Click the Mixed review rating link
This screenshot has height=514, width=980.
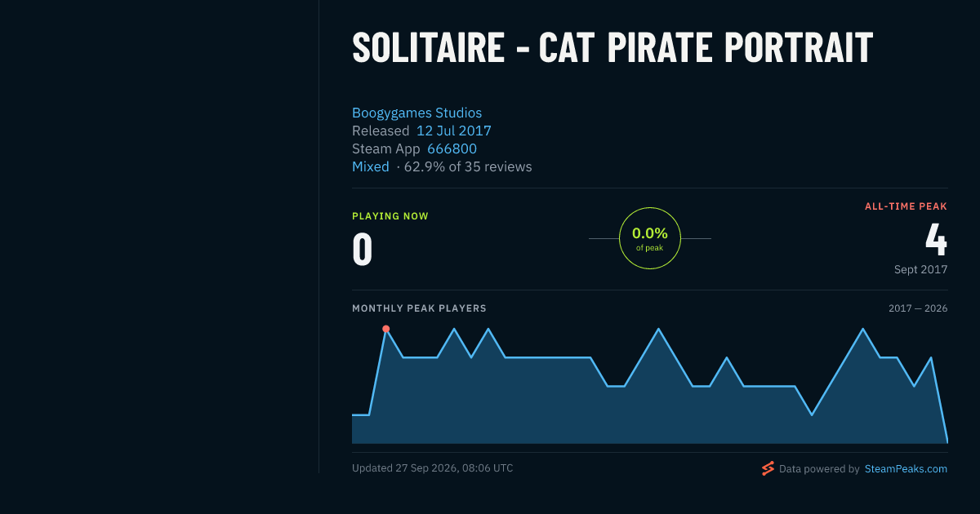pyautogui.click(x=371, y=167)
